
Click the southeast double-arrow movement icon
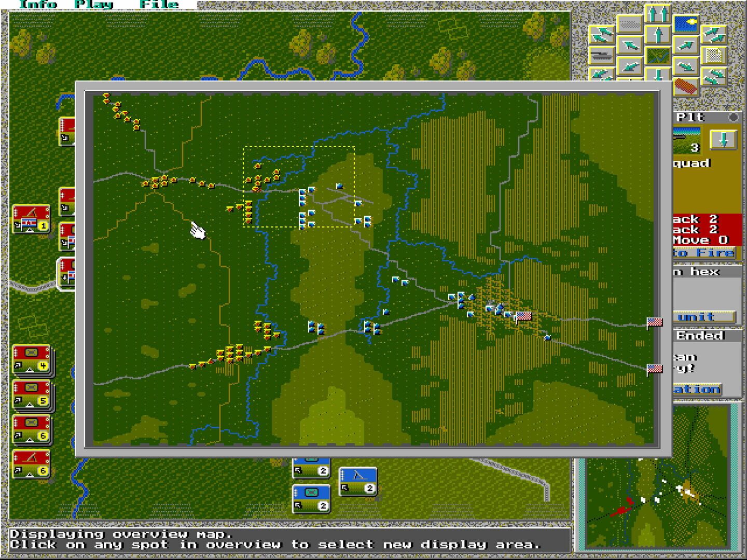[x=714, y=77]
